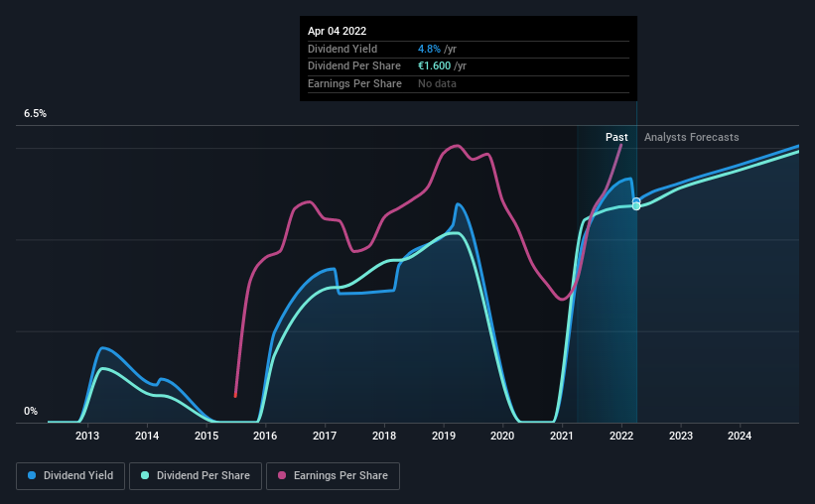The height and width of the screenshot is (504, 815).
Task: Toggle the Earnings Per Share legend button
Action: pos(333,476)
